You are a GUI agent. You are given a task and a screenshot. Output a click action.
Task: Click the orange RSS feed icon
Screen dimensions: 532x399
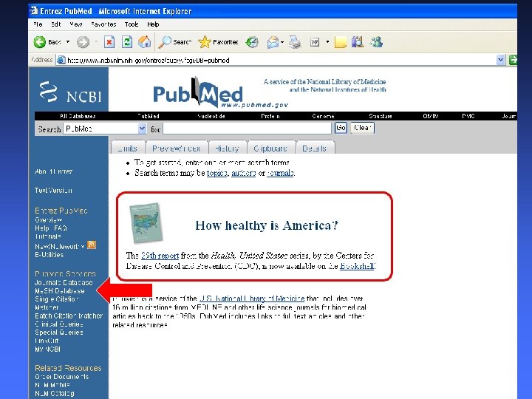click(x=92, y=245)
